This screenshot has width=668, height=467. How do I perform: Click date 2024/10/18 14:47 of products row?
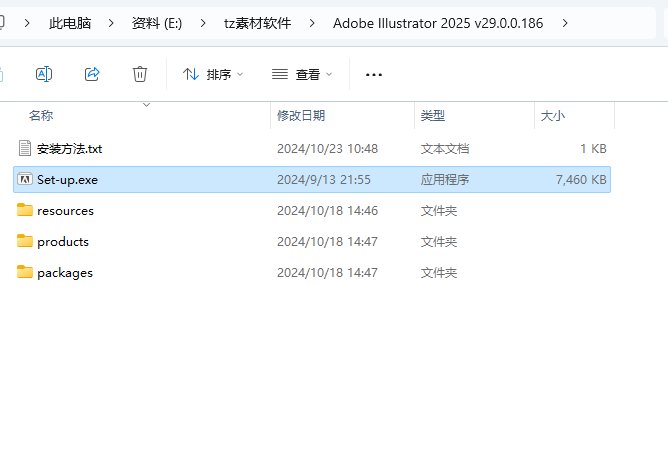[327, 242]
